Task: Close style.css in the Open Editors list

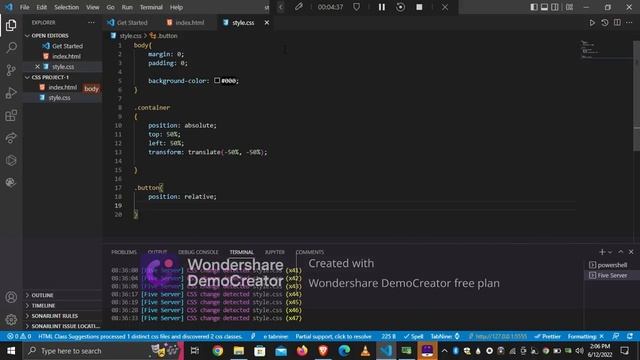Action: click(37, 67)
